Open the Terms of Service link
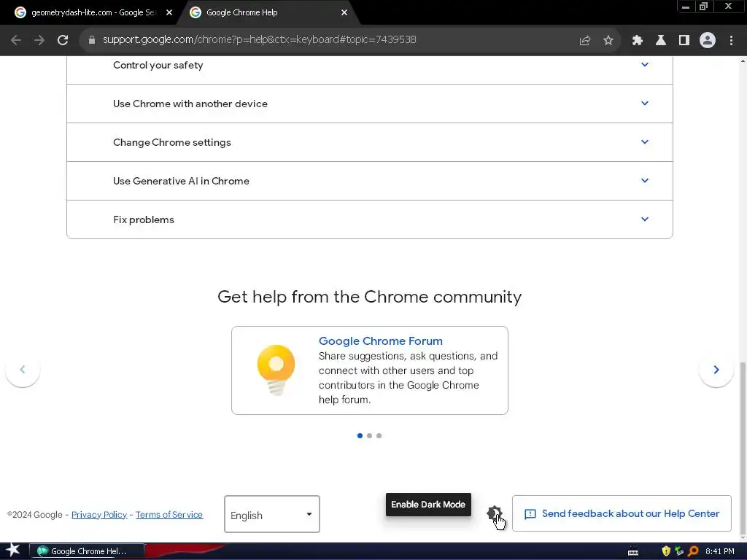The height and width of the screenshot is (560, 747). pyautogui.click(x=169, y=515)
